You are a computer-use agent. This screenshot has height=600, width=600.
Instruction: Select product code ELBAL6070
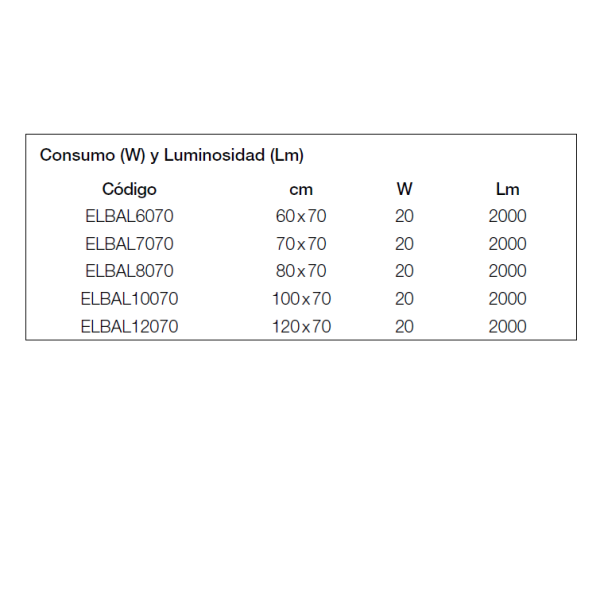coord(129,216)
